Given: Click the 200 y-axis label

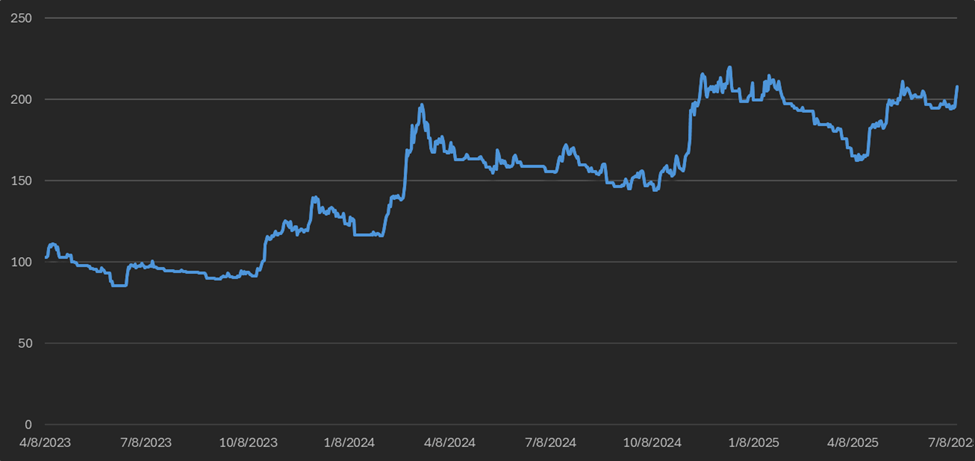Looking at the screenshot, I should (21, 100).
